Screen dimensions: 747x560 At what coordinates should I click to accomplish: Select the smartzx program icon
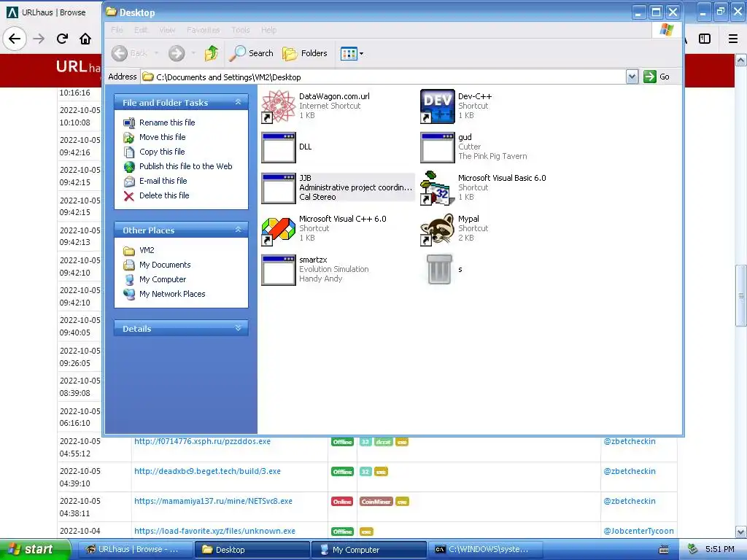pyautogui.click(x=279, y=270)
